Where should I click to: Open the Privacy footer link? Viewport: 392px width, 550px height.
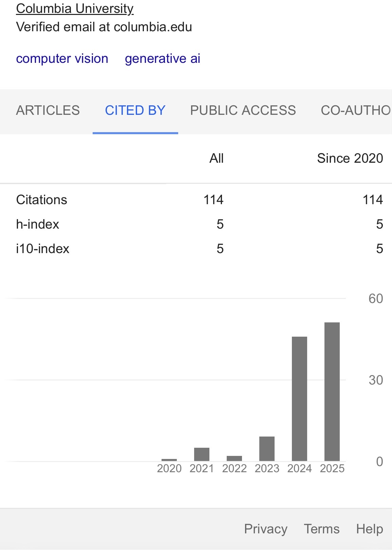(x=266, y=529)
